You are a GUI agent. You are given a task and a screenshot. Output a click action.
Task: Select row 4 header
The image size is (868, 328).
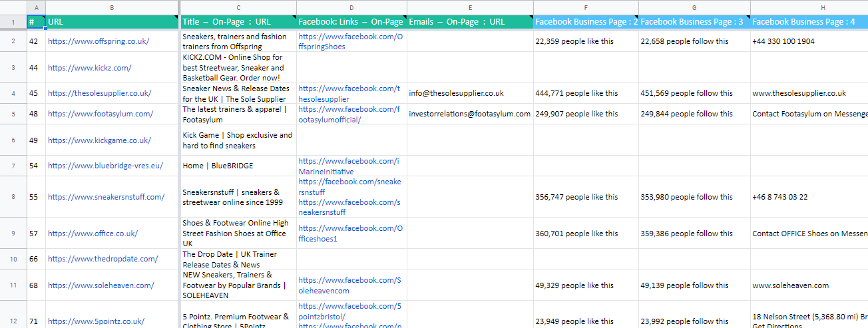point(13,93)
